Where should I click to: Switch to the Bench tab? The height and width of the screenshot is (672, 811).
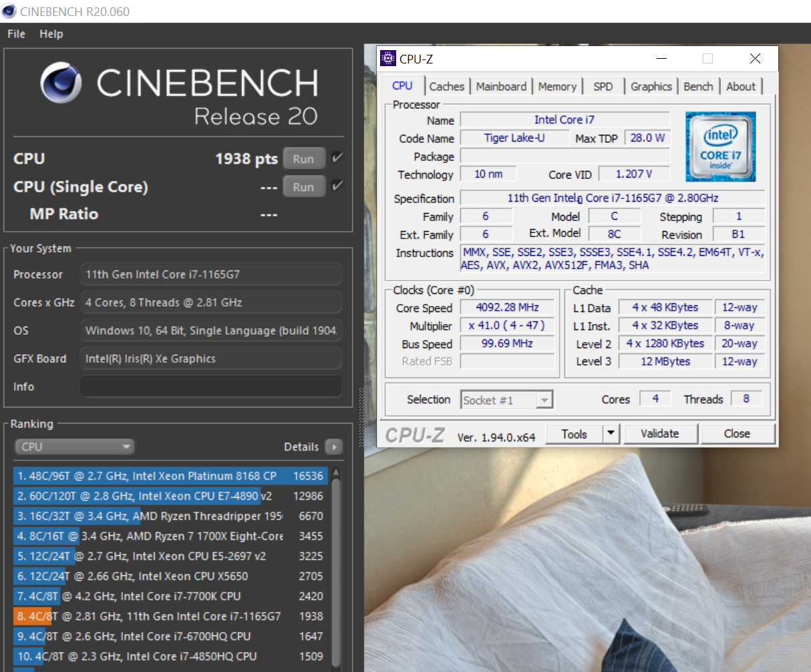[698, 86]
